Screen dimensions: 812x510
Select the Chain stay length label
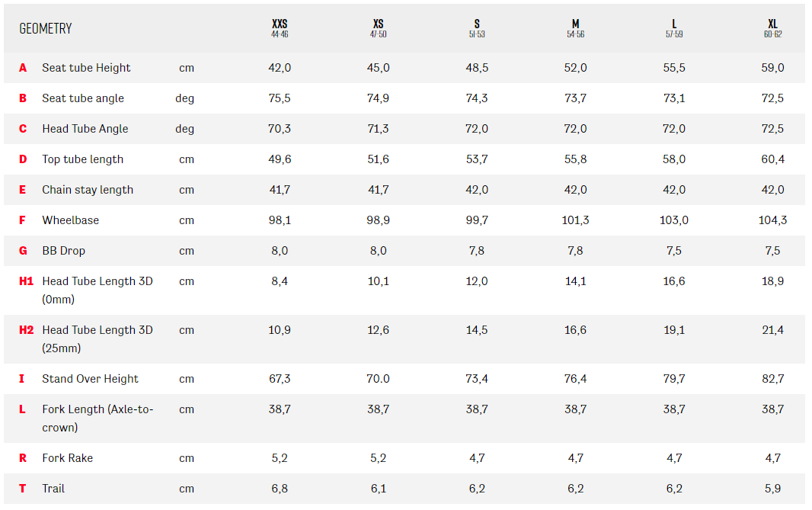[88, 190]
